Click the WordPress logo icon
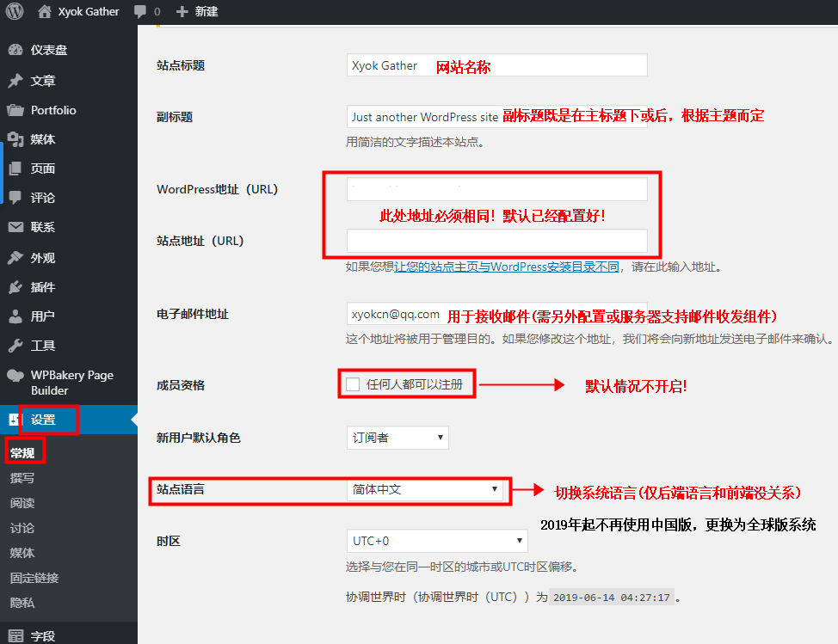 tap(15, 11)
